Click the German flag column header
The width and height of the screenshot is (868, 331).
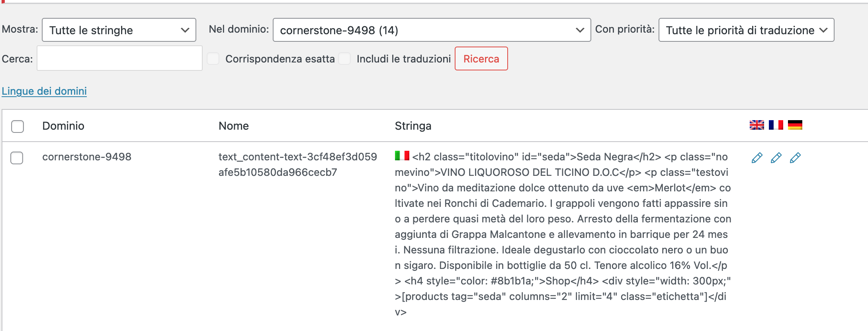pyautogui.click(x=795, y=125)
